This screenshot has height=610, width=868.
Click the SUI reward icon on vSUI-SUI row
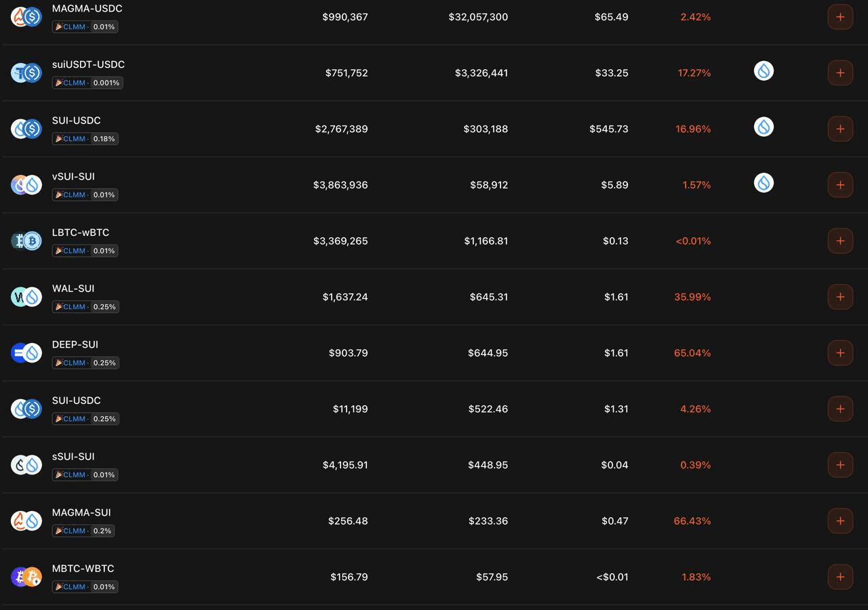coord(764,183)
